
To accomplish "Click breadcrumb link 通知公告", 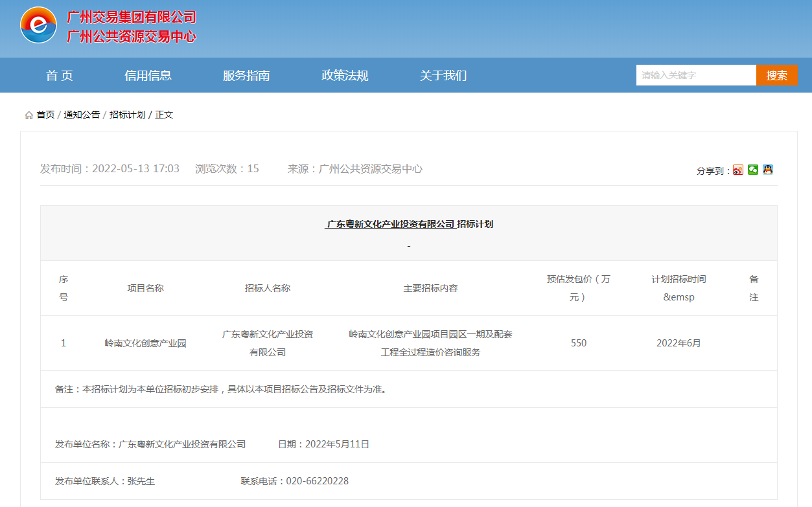I will tap(82, 115).
